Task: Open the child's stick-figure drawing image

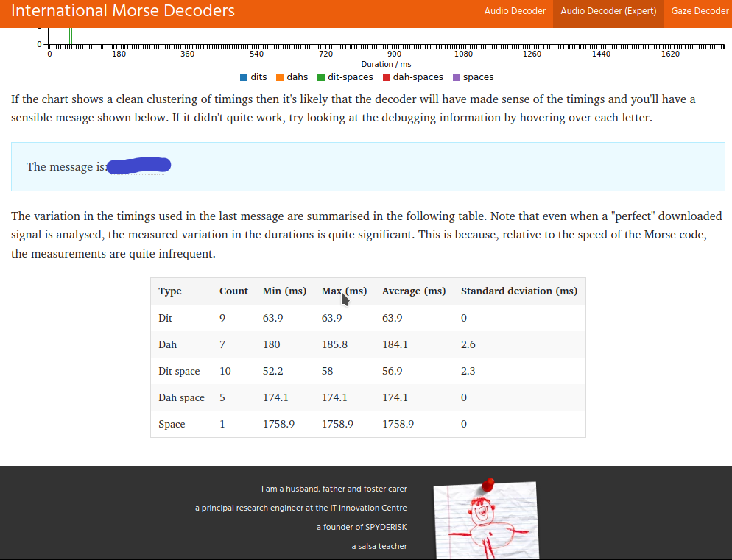Action: [x=485, y=524]
